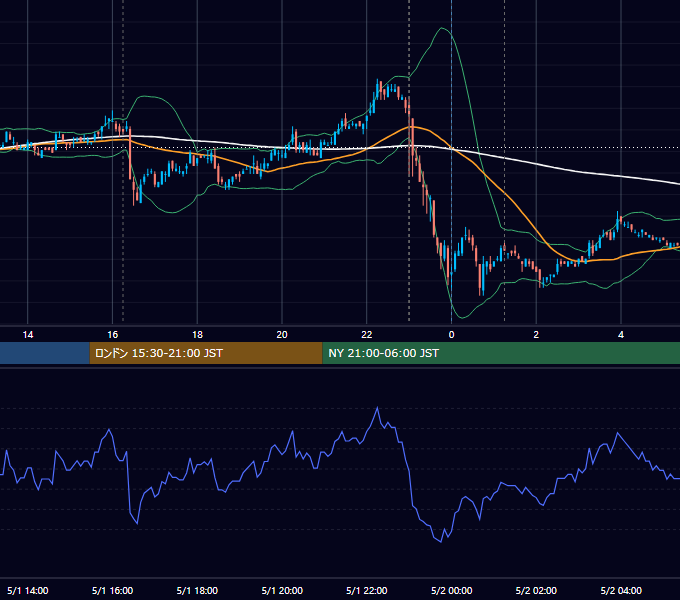This screenshot has width=680, height=600.
Task: Click the 5/2 02:00 date label
Action: [x=536, y=590]
